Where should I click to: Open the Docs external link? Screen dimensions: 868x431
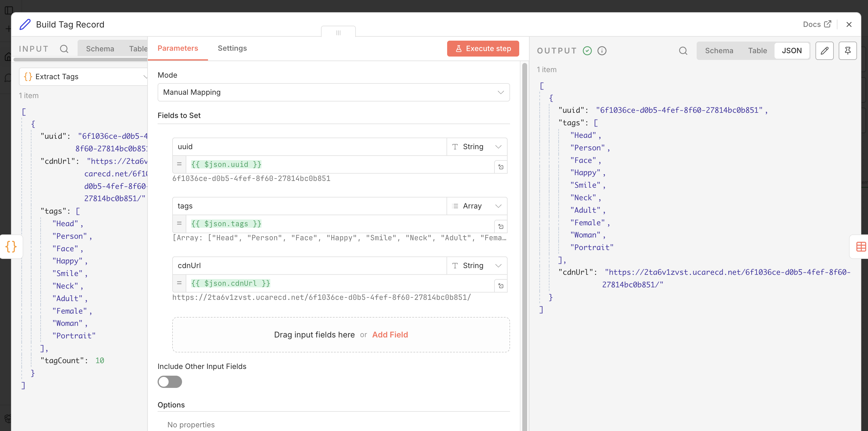(x=817, y=24)
